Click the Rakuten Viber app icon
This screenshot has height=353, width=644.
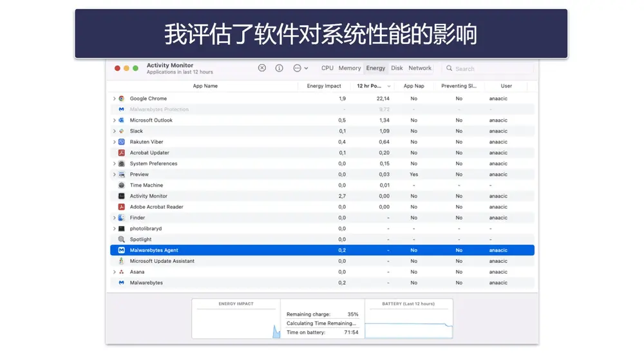121,142
